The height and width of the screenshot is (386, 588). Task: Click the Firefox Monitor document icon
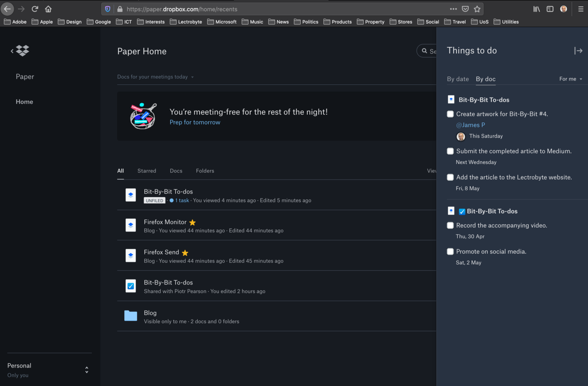(131, 225)
